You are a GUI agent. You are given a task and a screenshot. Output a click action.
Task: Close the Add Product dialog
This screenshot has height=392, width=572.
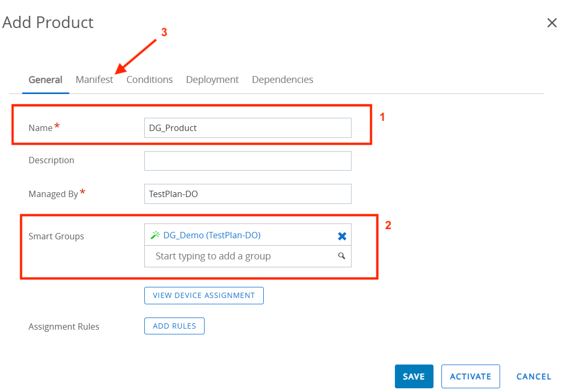[x=552, y=23]
